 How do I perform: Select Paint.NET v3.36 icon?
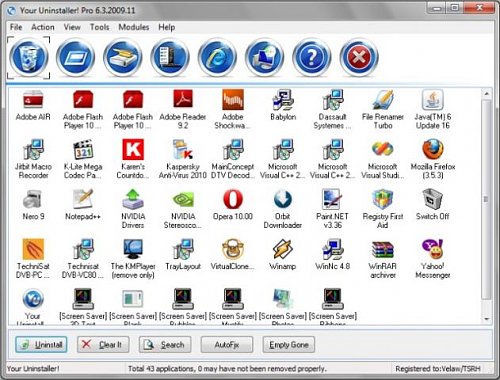(332, 199)
